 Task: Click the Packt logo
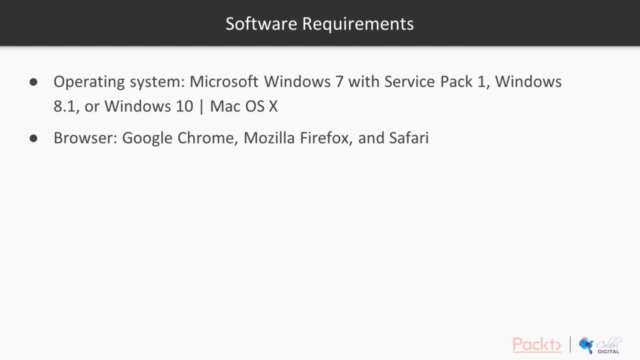pyautogui.click(x=537, y=345)
